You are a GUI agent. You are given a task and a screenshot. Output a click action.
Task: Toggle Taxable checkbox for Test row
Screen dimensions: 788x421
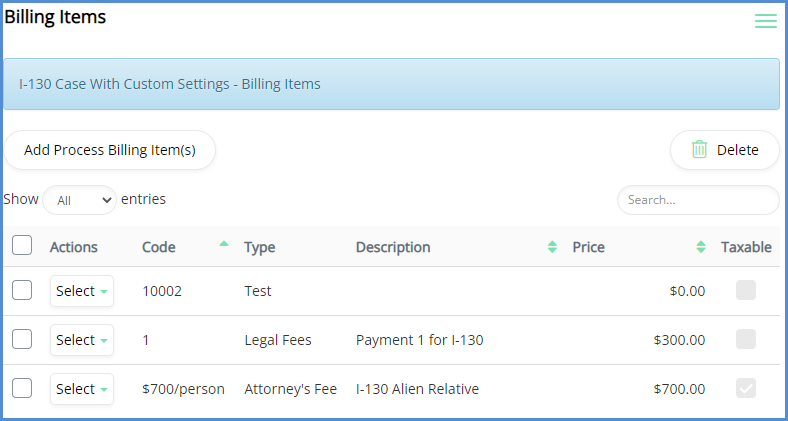tap(746, 291)
